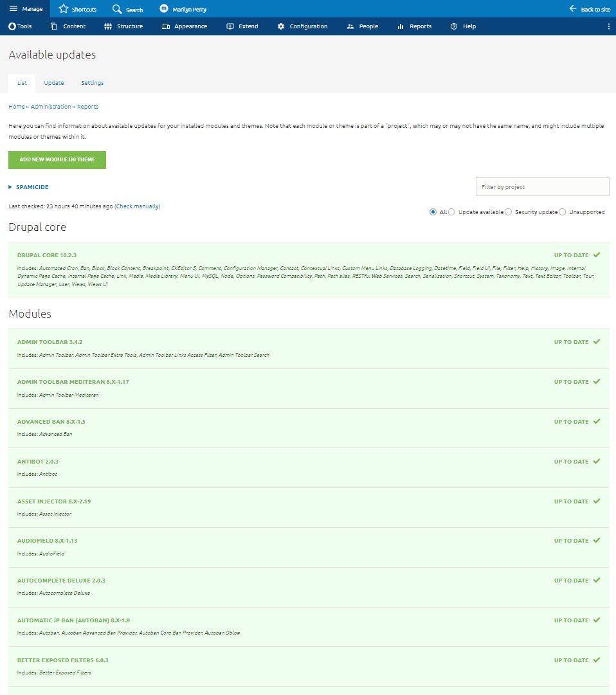Screen dimensions: 616x695
Task: Click the checkmark in Audiofield row
Action: click(597, 540)
